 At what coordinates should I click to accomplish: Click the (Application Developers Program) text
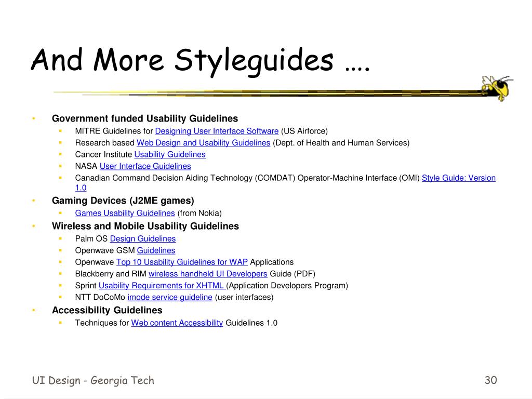tap(288, 286)
